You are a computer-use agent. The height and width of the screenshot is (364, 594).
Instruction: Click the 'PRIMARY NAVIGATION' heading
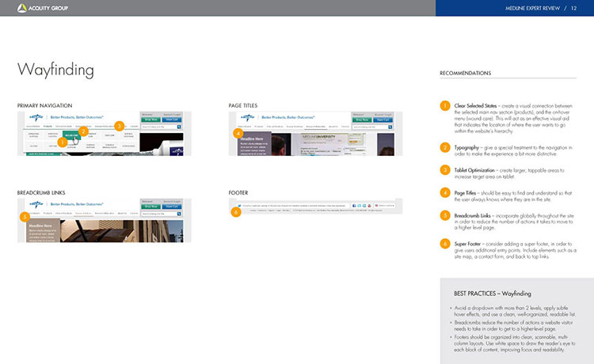click(x=44, y=105)
